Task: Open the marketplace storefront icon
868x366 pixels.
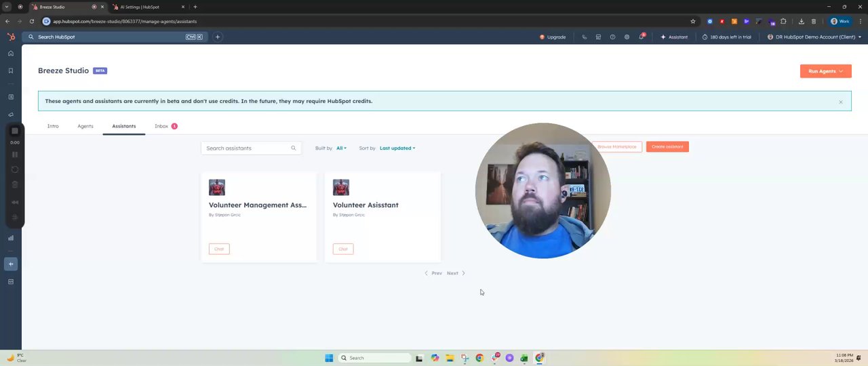Action: [598, 37]
